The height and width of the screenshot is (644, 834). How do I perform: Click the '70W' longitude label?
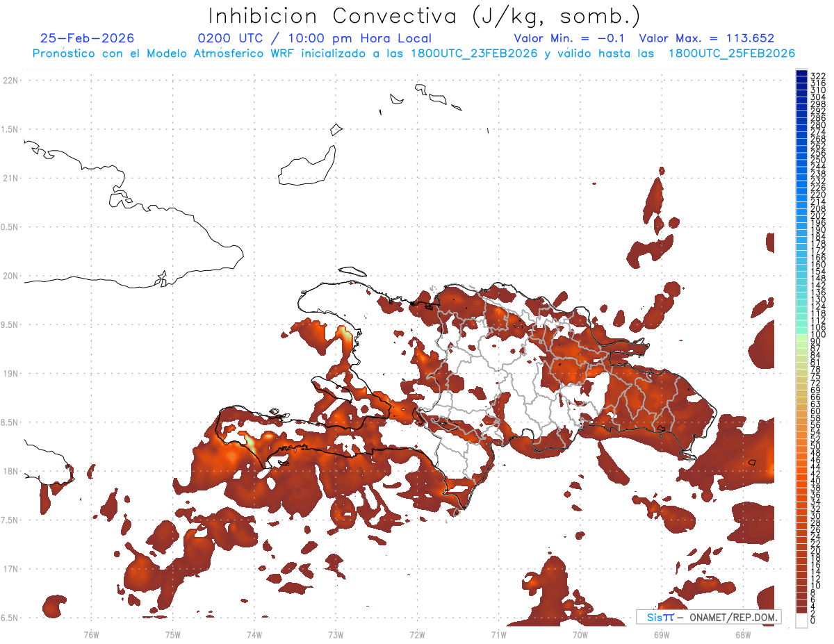pyautogui.click(x=580, y=634)
